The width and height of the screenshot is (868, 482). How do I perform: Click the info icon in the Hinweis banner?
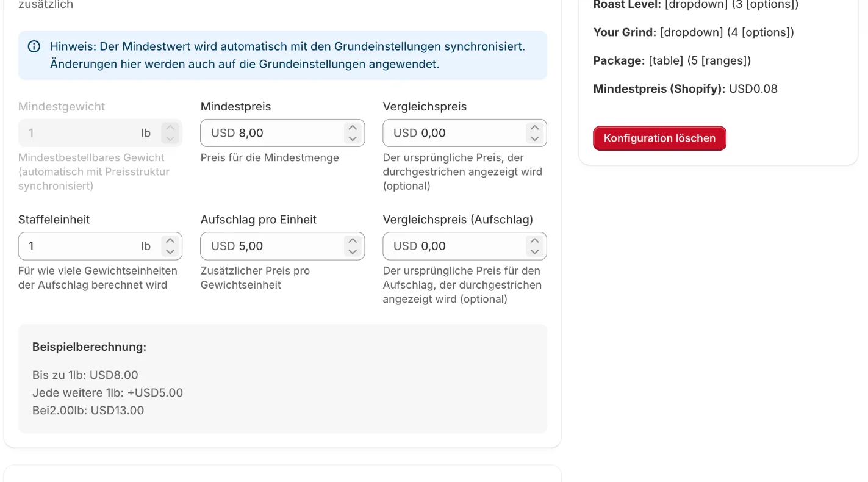[34, 46]
